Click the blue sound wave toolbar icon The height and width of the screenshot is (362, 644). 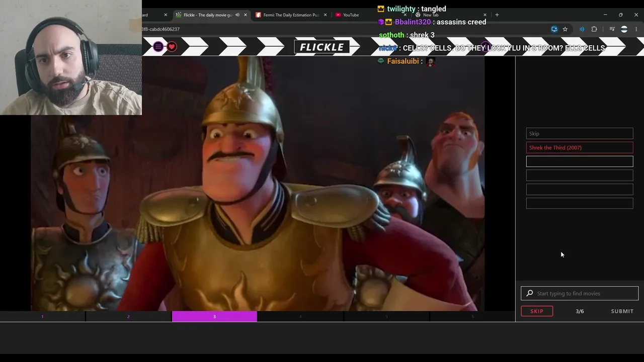(x=582, y=29)
